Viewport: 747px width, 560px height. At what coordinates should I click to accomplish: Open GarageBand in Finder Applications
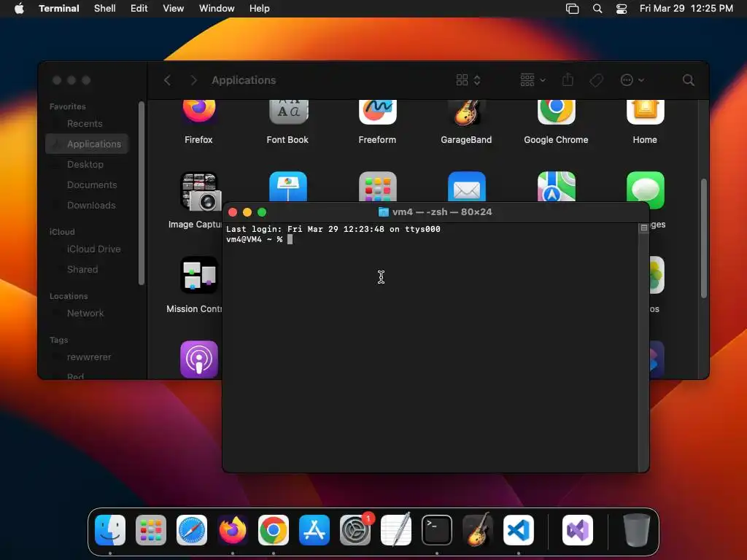coord(466,112)
